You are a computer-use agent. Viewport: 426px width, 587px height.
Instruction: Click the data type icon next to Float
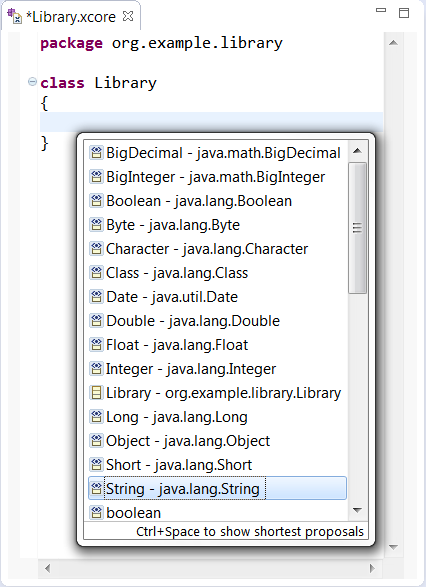[x=96, y=345]
